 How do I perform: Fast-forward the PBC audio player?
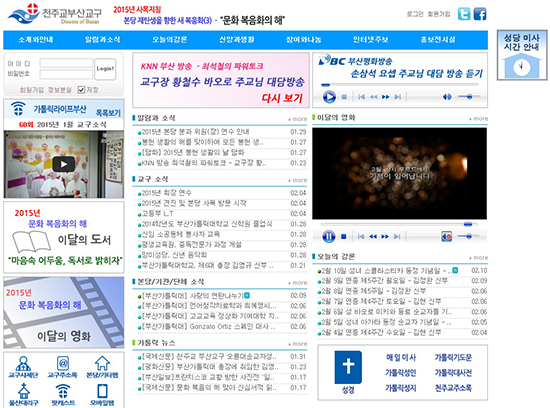point(385,97)
